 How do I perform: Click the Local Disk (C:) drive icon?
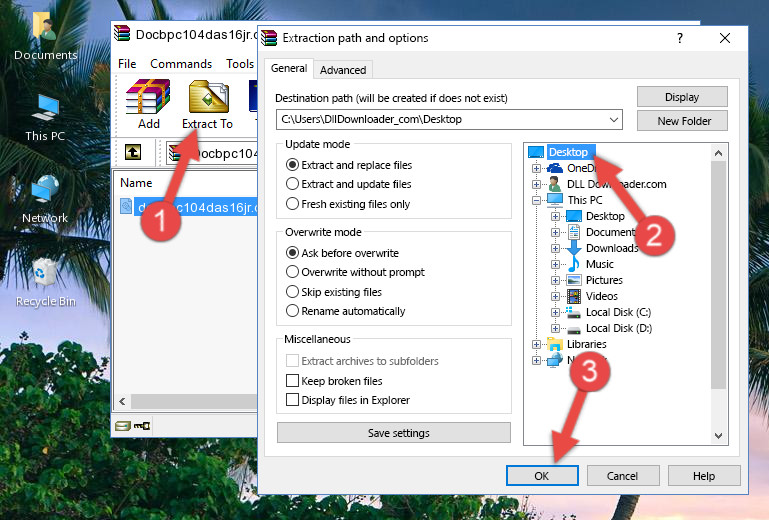[x=574, y=312]
